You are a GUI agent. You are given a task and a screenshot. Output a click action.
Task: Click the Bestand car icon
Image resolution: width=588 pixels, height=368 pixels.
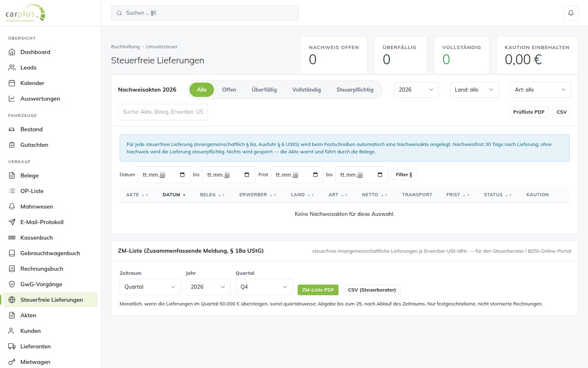click(x=12, y=129)
